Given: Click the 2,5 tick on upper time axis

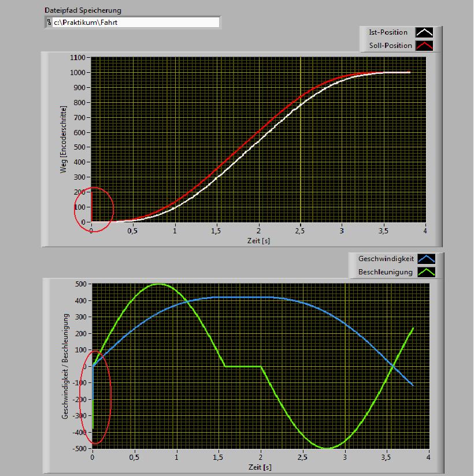Looking at the screenshot, I should coord(300,230).
